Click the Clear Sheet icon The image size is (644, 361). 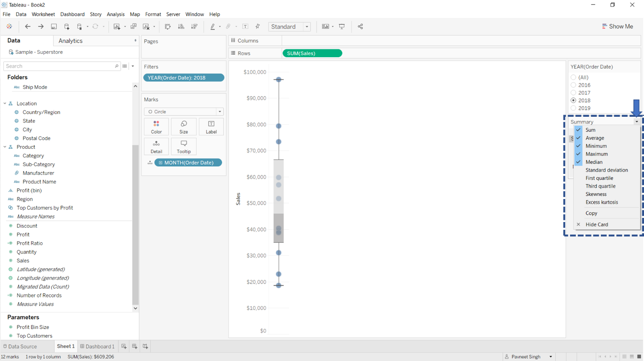point(146,26)
